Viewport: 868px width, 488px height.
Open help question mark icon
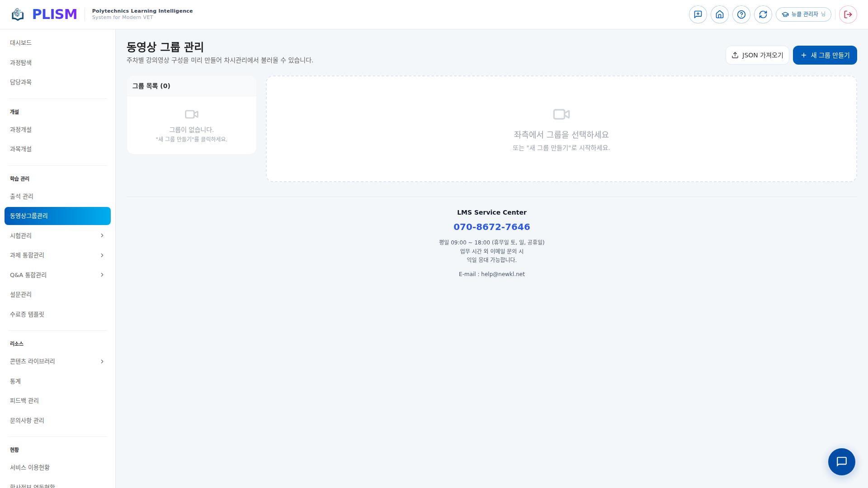tap(741, 14)
